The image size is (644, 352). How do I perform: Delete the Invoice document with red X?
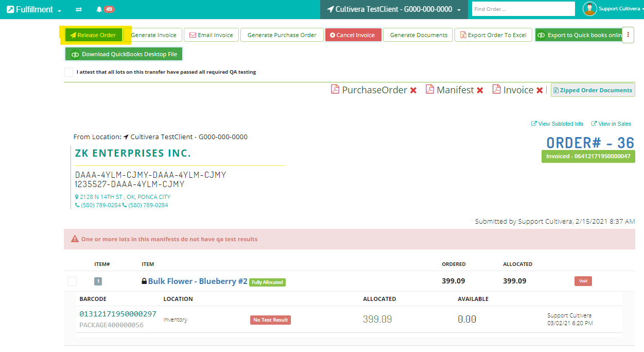click(539, 90)
